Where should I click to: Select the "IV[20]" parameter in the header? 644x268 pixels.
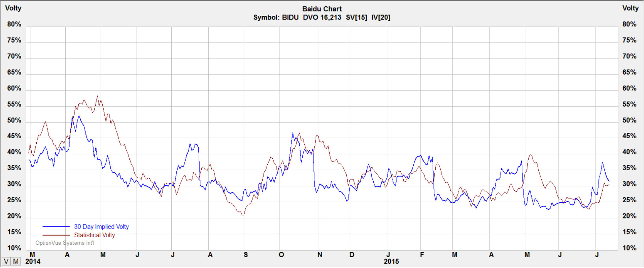point(381,18)
